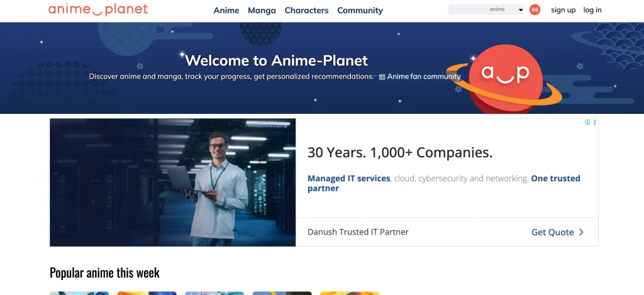Viewport: 644px width, 295px height.
Task: Click the '30 Years. 1,000+ Companies.' ad headline
Action: point(400,153)
